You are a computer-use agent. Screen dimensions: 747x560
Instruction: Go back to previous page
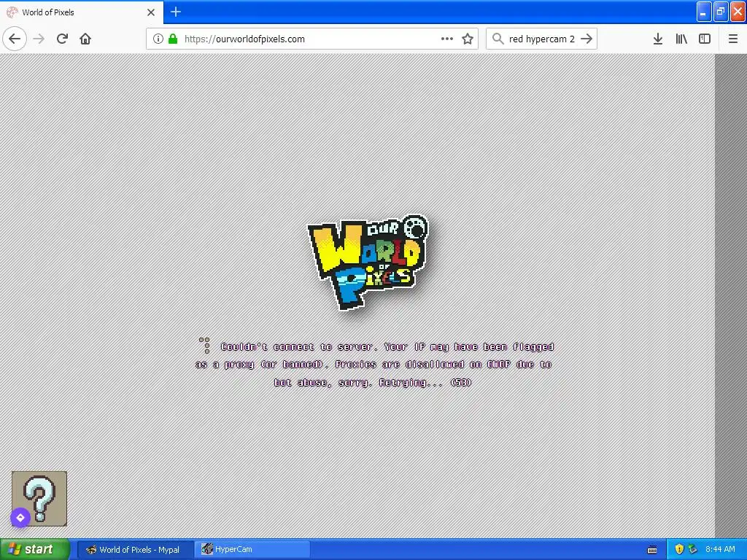point(15,39)
